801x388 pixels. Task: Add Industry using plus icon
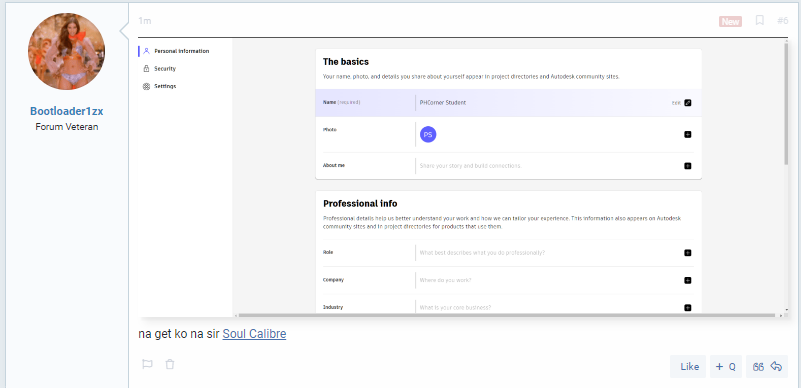click(688, 307)
